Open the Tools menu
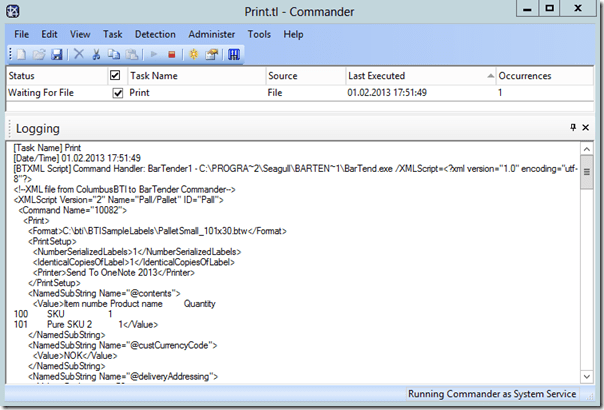The image size is (604, 410). [x=259, y=34]
